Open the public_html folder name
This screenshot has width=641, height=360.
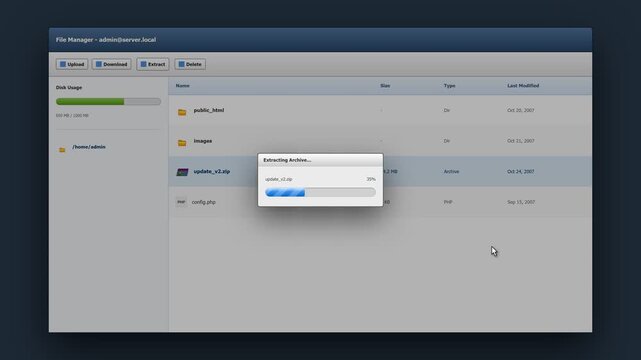tap(209, 110)
